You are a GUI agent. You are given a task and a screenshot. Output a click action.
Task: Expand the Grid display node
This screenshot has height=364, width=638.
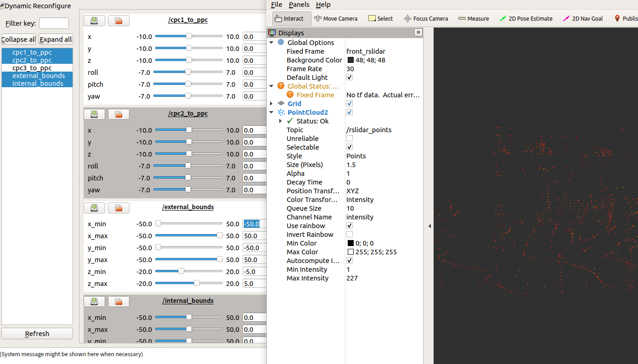(x=271, y=103)
